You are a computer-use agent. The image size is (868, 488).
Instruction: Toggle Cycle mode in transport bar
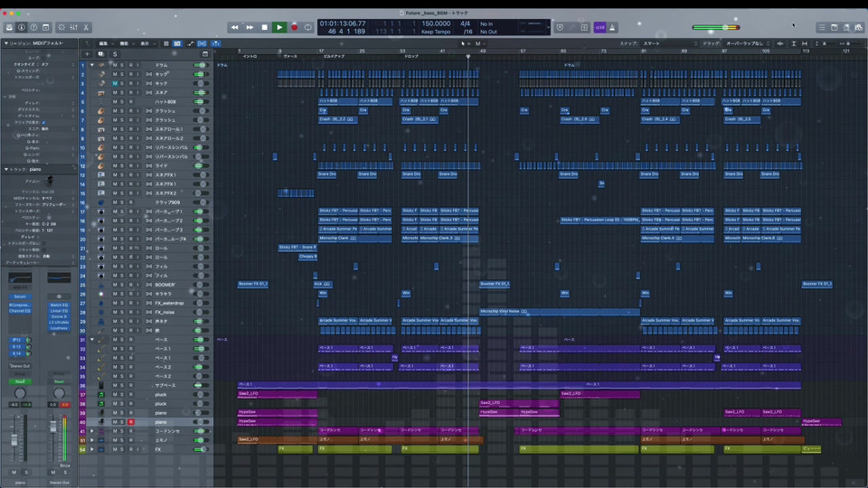click(308, 27)
